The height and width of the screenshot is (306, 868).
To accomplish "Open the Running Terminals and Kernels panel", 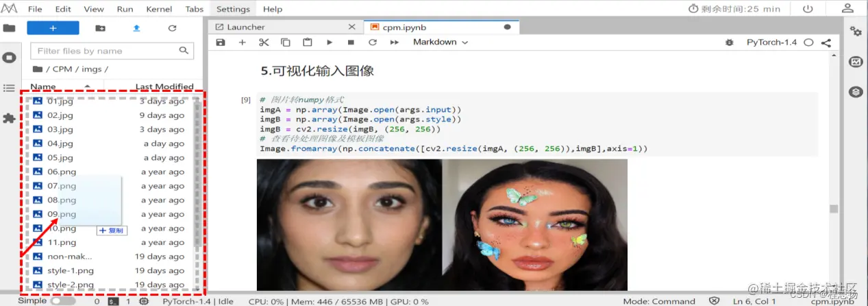I will coord(9,58).
